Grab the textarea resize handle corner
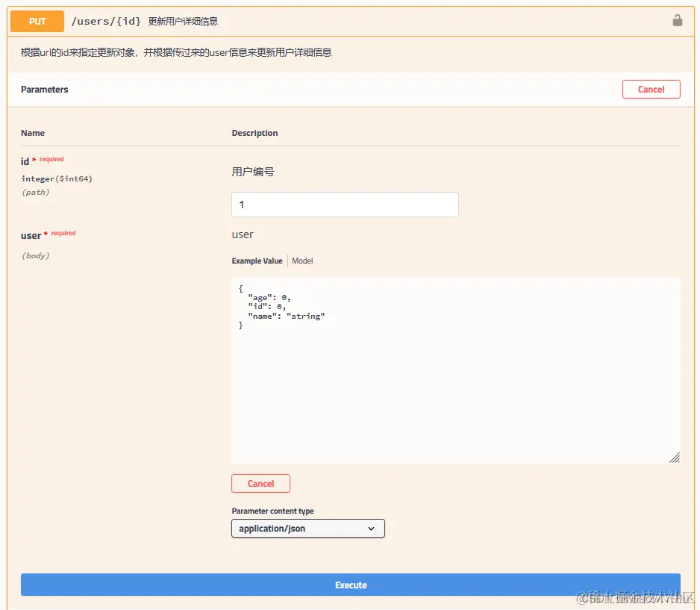This screenshot has height=610, width=700. pos(675,458)
